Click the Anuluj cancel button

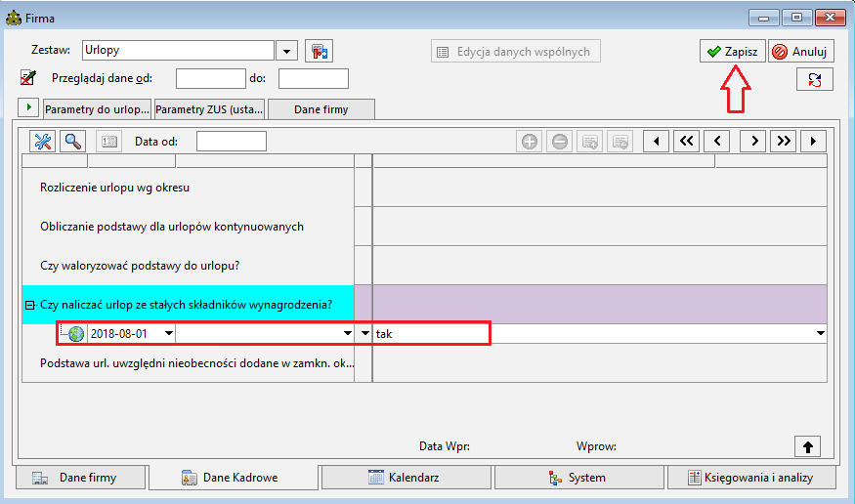(801, 52)
